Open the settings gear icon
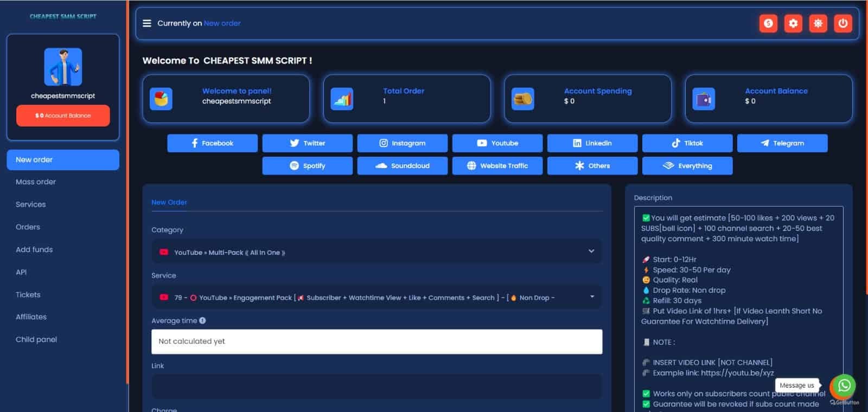The height and width of the screenshot is (412, 868). (x=793, y=23)
